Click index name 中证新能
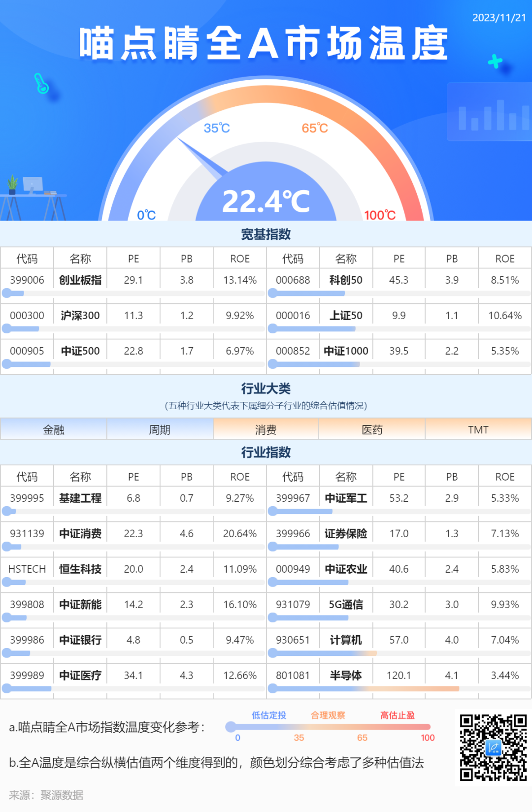The image size is (532, 812). tap(80, 605)
